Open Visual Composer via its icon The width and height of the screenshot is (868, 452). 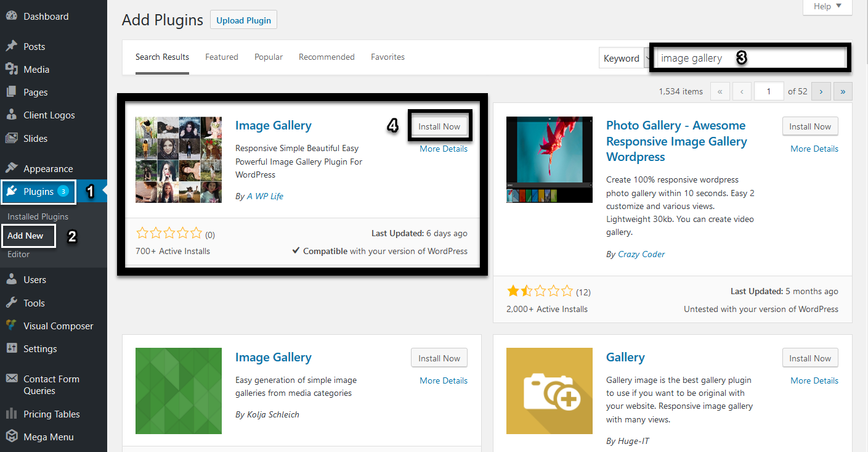click(11, 326)
